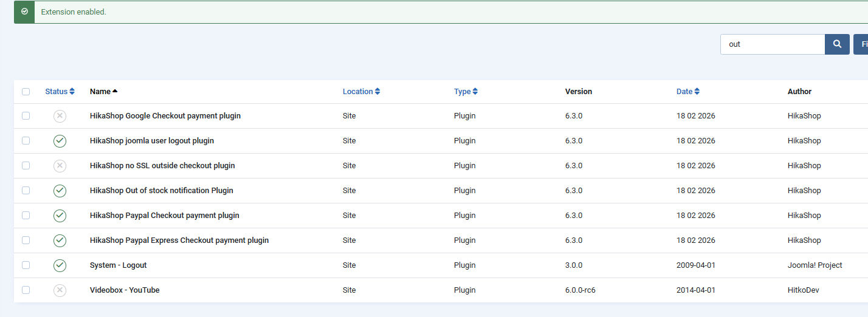Tick checkbox for HikaShop Google Checkout row

(26, 116)
